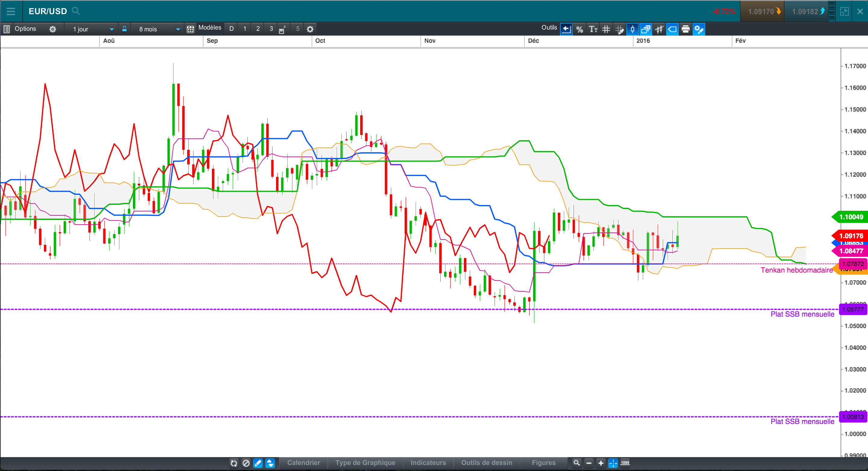Load chart template number 3
The image size is (868, 471).
click(x=271, y=29)
